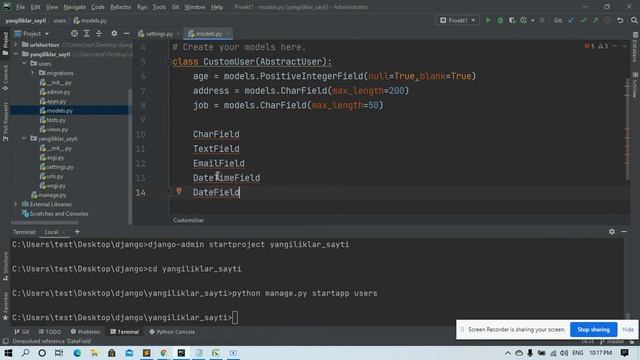
Task: Open terminal settings gear icon
Action: pyautogui.click(x=611, y=231)
